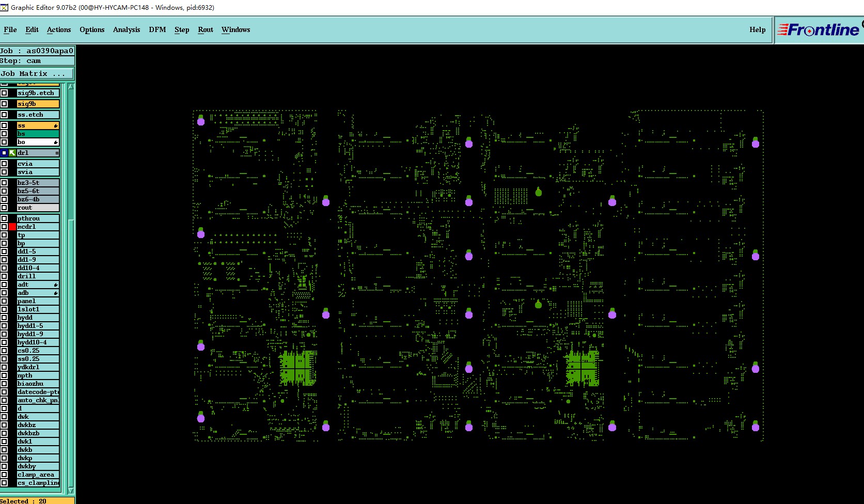
Task: Click the hand icon on adb layer
Action: click(x=56, y=293)
